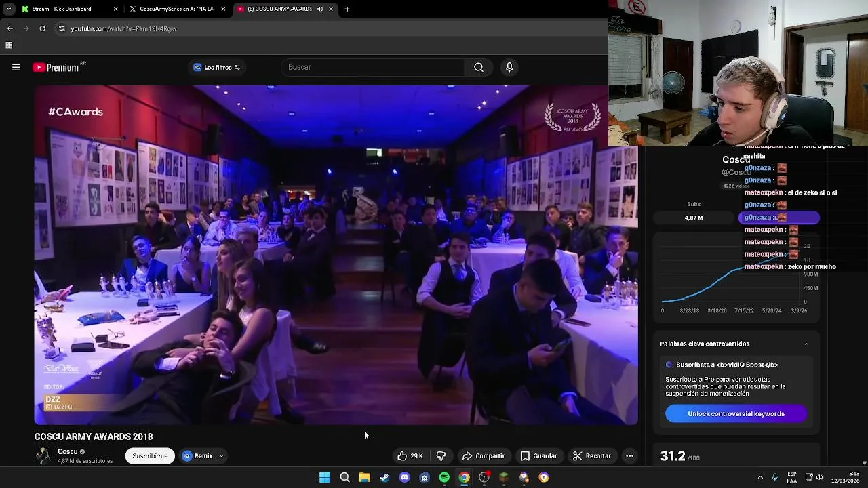868x488 pixels.
Task: Dislike the video with thumbs down
Action: tap(441, 456)
